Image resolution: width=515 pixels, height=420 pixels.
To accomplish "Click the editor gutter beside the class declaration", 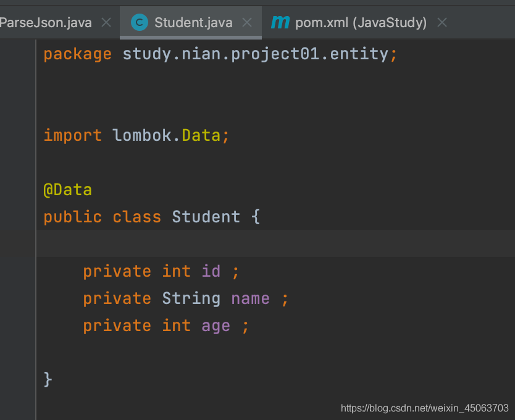I will pos(19,217).
